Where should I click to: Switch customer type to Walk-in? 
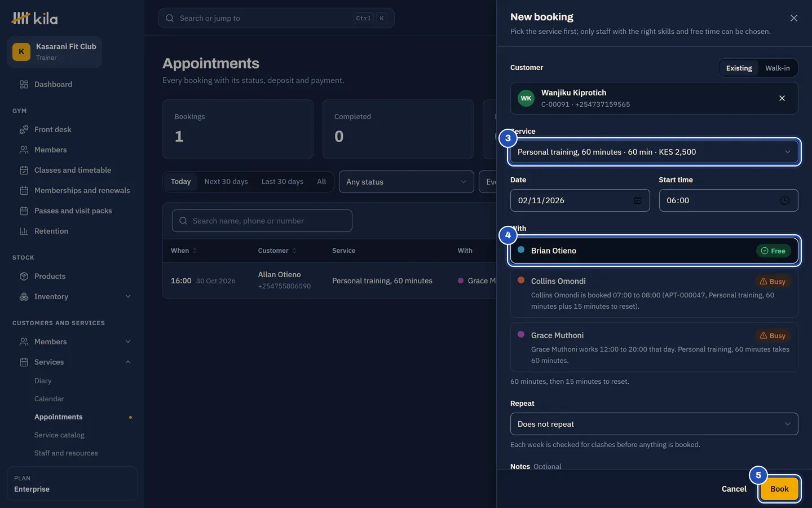click(x=778, y=68)
